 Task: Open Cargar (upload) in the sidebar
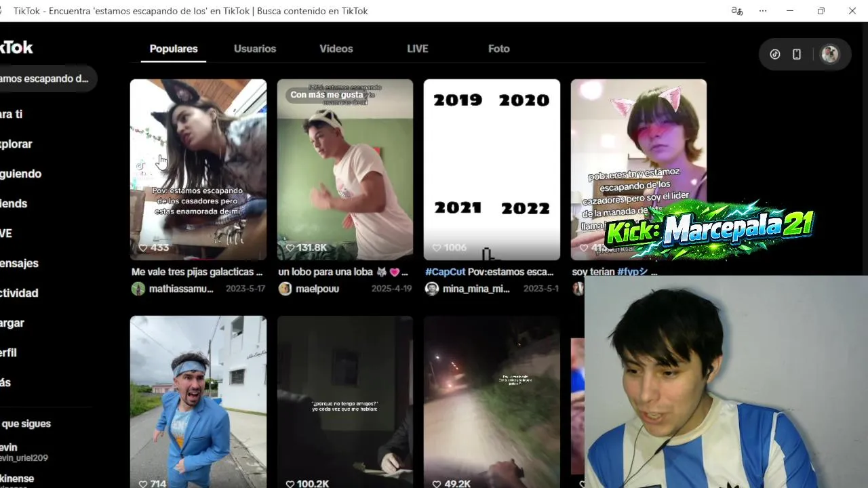point(12,323)
